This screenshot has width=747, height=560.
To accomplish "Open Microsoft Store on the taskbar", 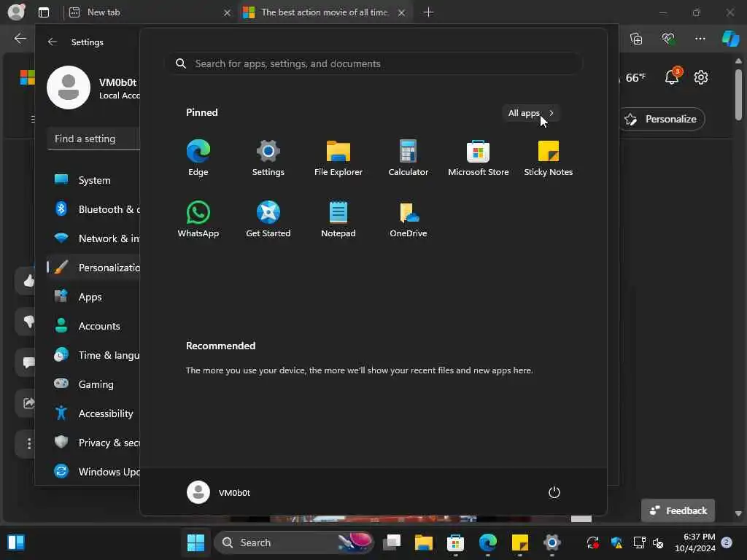I will [455, 542].
